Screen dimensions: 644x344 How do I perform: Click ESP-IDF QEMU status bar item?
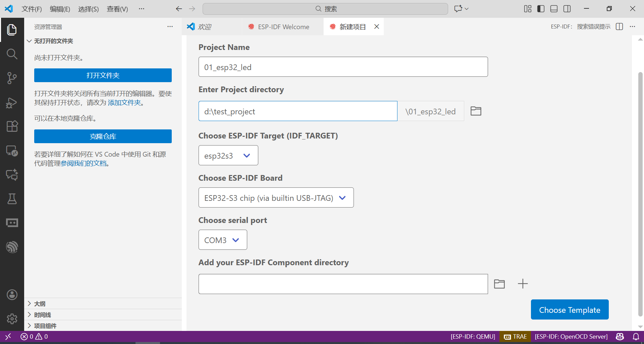tap(473, 336)
